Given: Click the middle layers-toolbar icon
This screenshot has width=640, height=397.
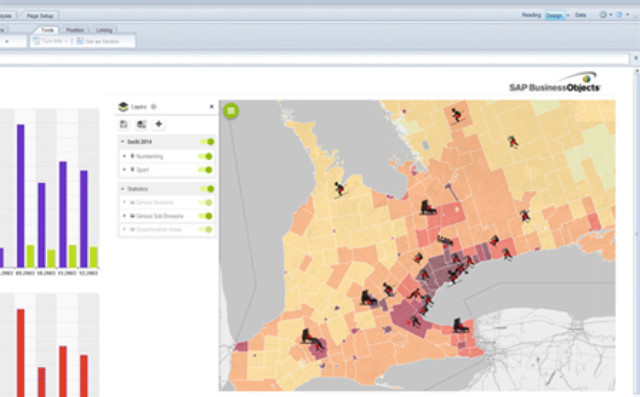Looking at the screenshot, I should pyautogui.click(x=141, y=124).
